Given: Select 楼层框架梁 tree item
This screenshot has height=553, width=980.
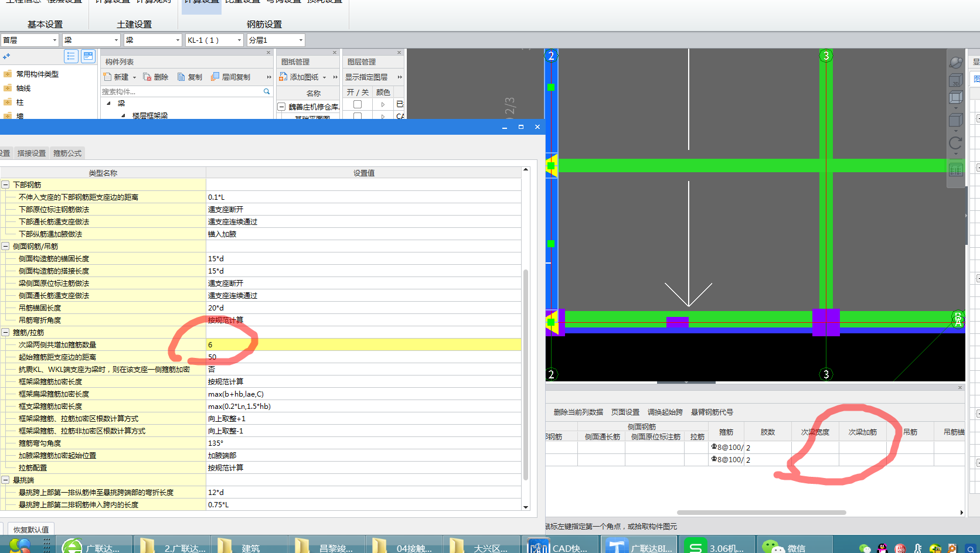Looking at the screenshot, I should click(x=149, y=115).
